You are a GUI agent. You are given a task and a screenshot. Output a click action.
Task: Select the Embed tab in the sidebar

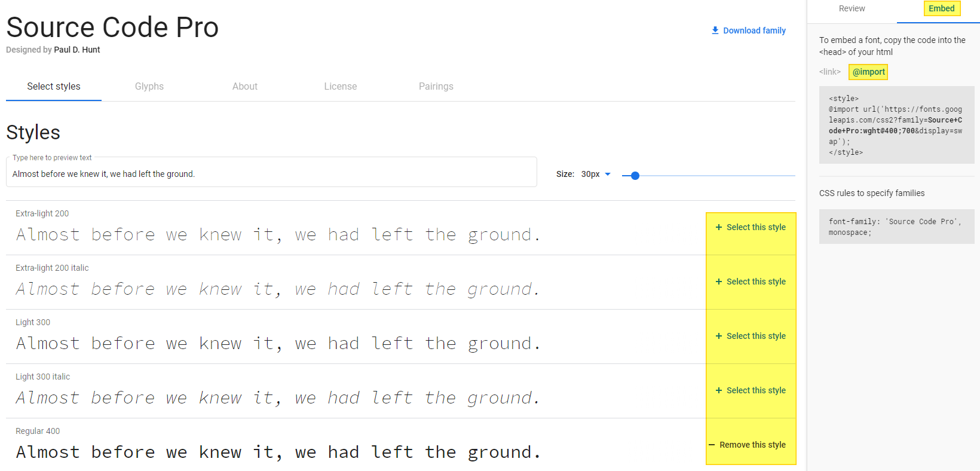(x=941, y=8)
